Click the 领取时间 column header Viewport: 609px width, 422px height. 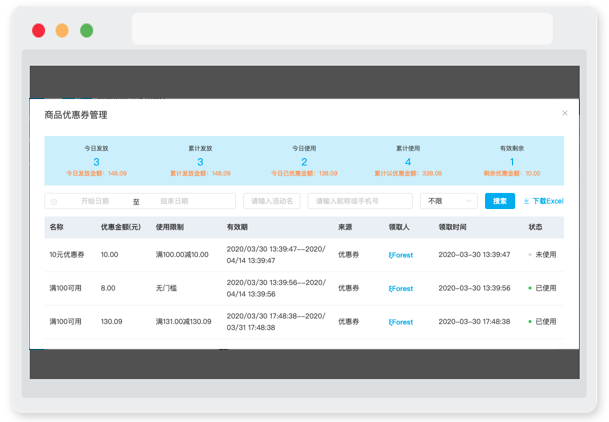click(452, 227)
